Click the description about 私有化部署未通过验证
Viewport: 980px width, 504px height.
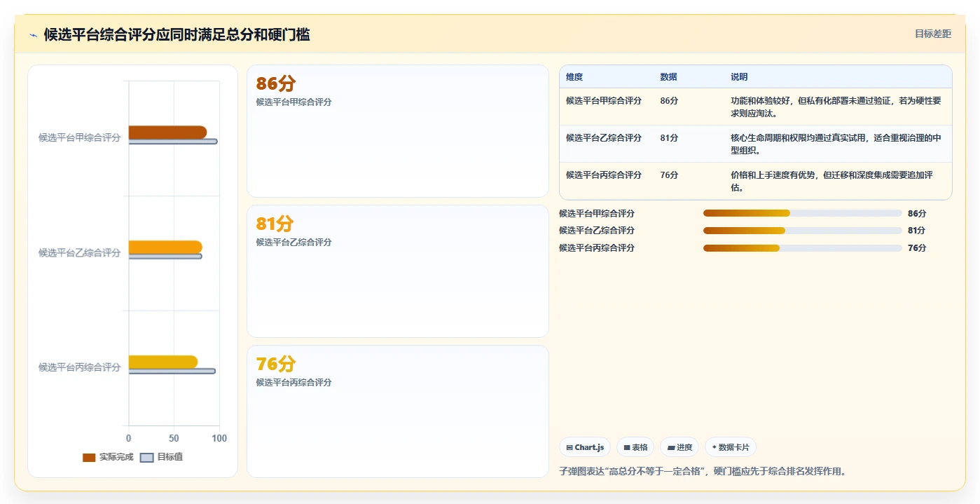pyautogui.click(x=836, y=107)
